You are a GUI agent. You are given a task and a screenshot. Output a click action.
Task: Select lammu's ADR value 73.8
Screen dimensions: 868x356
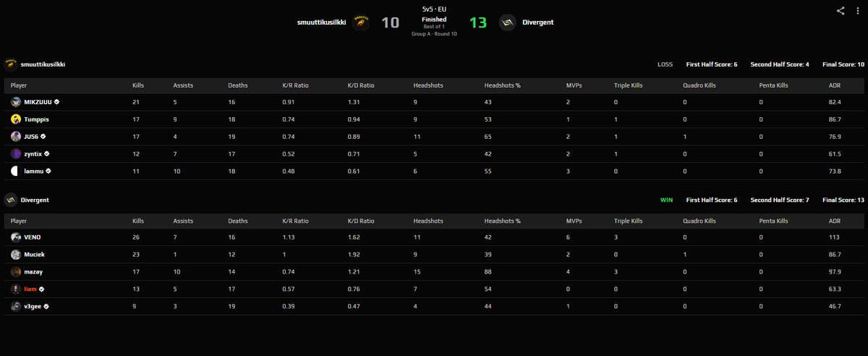[x=834, y=171]
